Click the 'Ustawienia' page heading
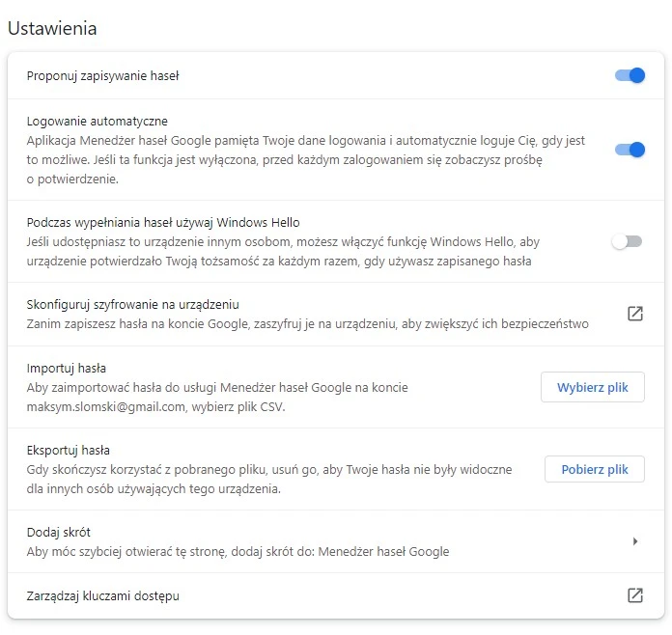 pyautogui.click(x=52, y=28)
